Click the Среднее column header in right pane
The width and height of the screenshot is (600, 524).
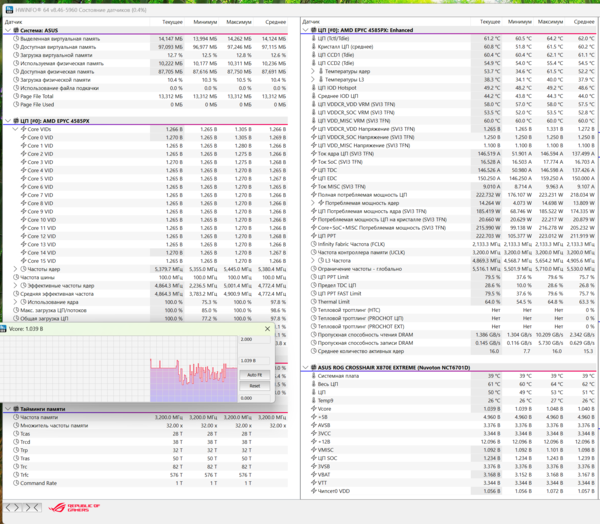584,22
